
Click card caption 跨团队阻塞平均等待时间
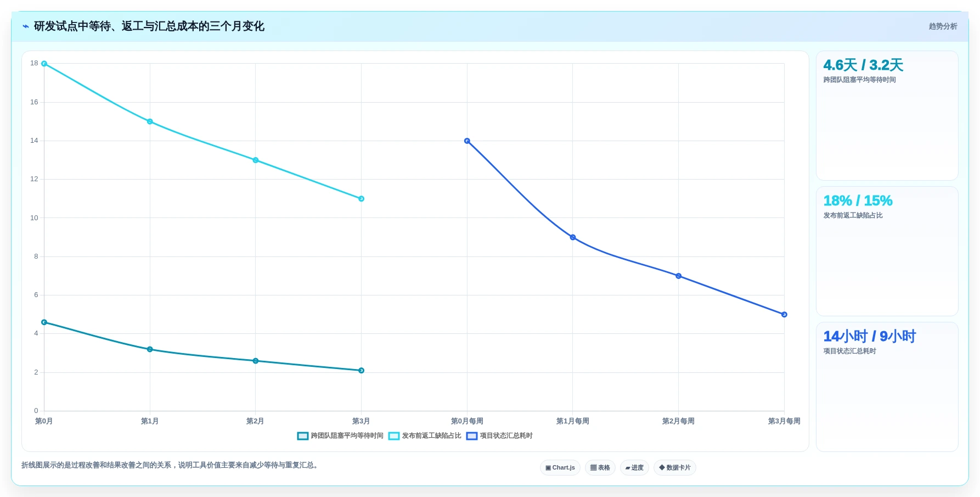859,80
